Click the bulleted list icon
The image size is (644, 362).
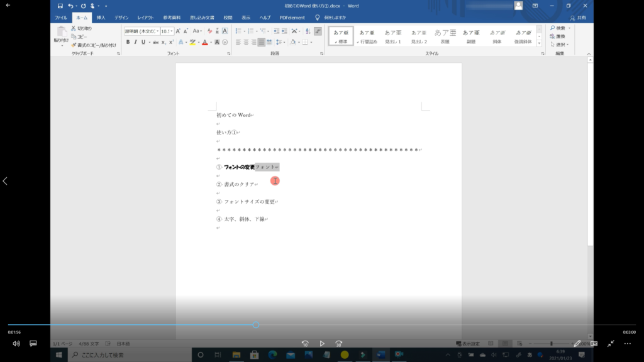click(x=239, y=31)
